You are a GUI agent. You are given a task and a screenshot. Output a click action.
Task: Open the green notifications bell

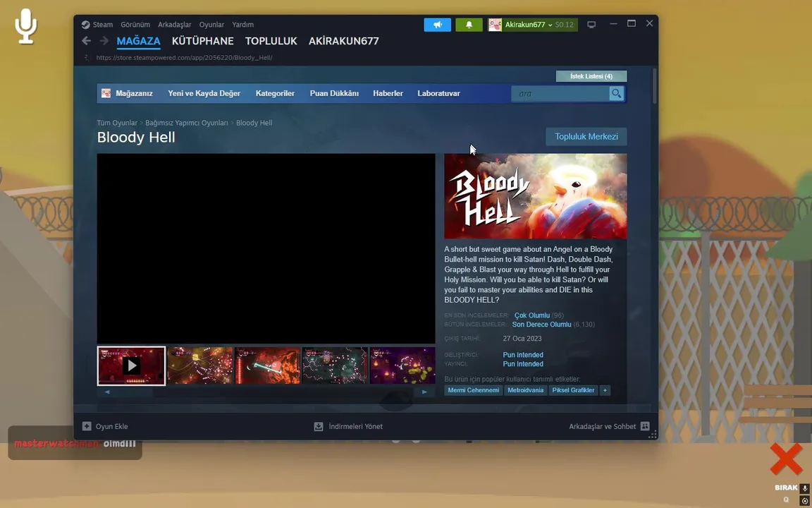pyautogui.click(x=469, y=25)
